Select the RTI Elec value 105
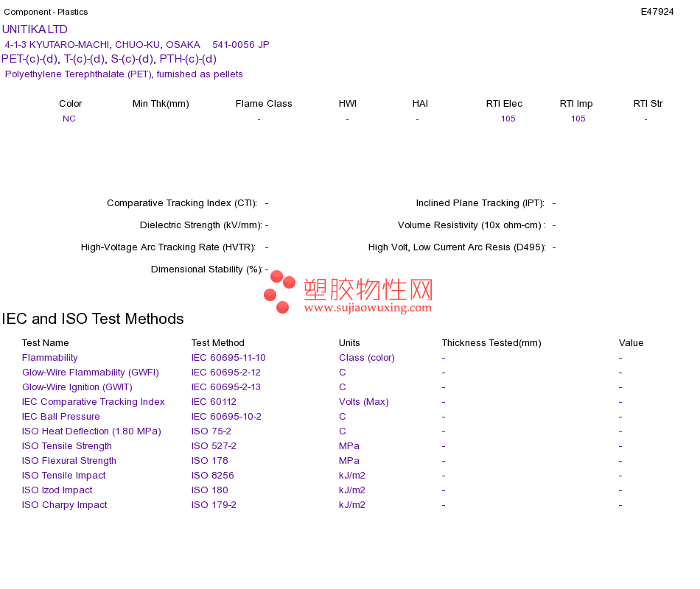The height and width of the screenshot is (589, 700). click(508, 119)
